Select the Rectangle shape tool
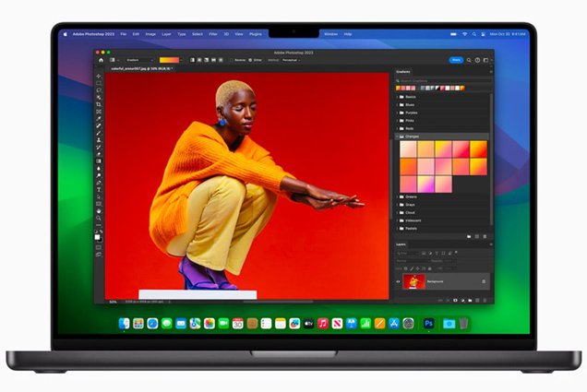Viewport: 587px width, 392px height. (x=99, y=204)
